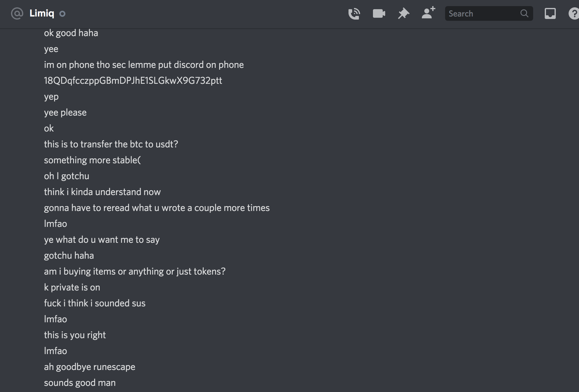
Task: Select the "transfer the btc to usdt?" message
Action: pos(111,144)
